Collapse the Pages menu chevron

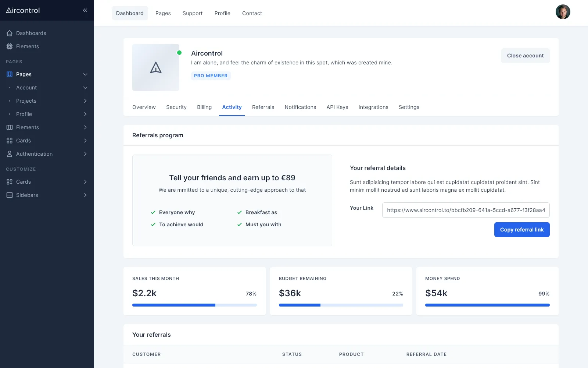[x=85, y=74]
